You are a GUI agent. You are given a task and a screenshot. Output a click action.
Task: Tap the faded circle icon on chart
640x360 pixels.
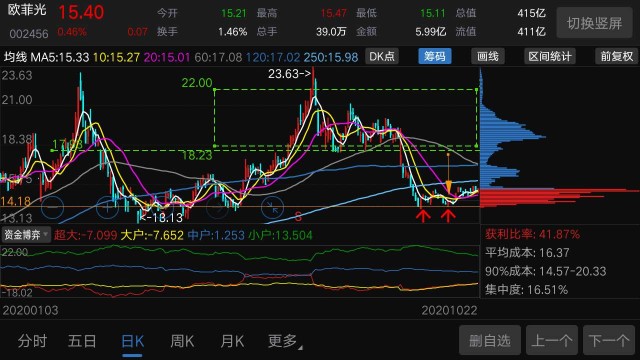tap(218, 207)
